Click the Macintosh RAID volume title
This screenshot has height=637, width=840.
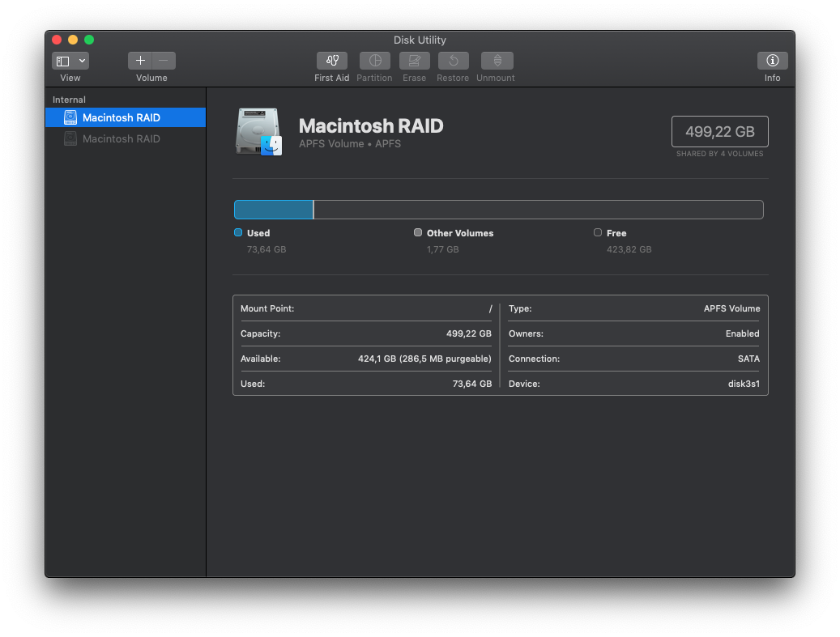coord(371,125)
